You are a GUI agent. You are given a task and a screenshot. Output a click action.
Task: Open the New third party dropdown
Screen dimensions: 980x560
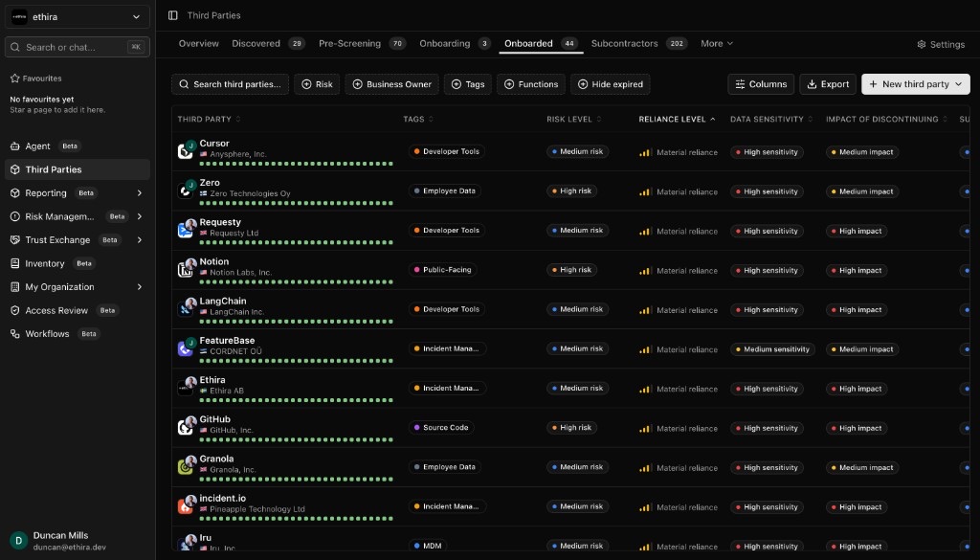(916, 84)
